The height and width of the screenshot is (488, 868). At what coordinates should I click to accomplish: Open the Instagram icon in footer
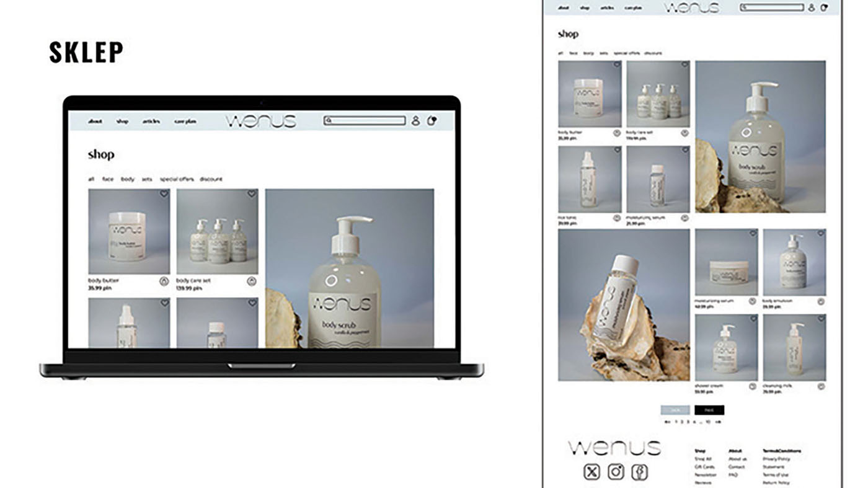[616, 472]
